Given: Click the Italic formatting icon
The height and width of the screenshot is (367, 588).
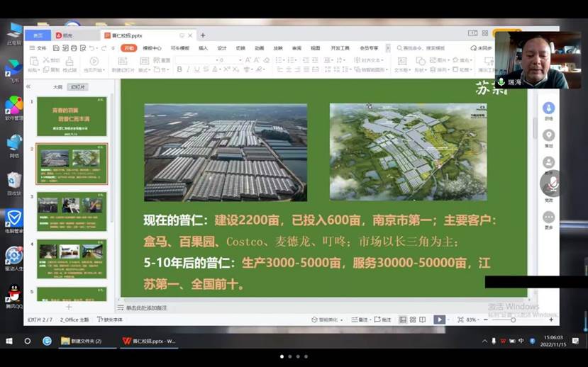Looking at the screenshot, I should (x=189, y=69).
